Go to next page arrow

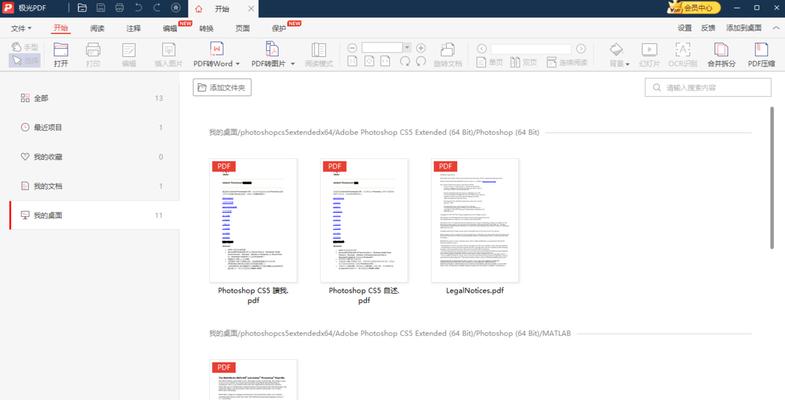pos(581,49)
